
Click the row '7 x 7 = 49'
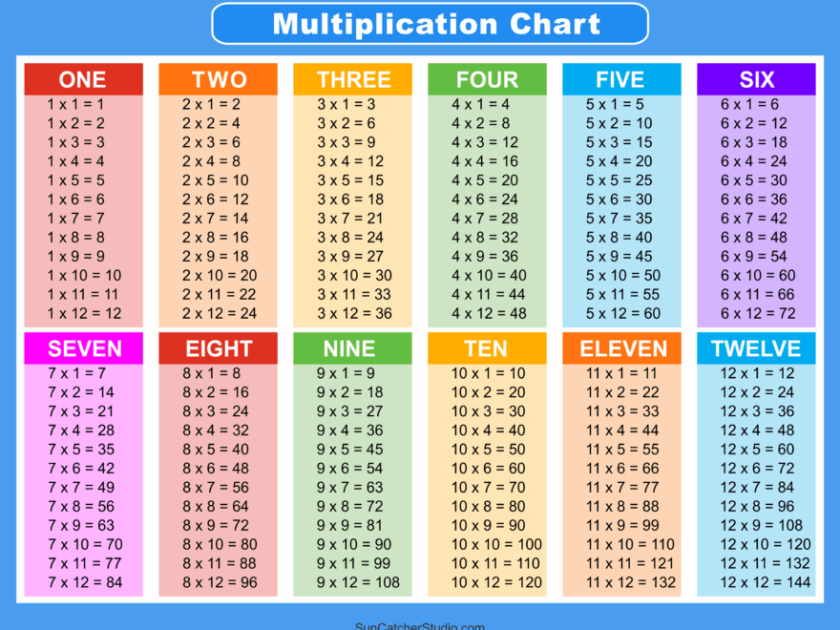tap(81, 487)
